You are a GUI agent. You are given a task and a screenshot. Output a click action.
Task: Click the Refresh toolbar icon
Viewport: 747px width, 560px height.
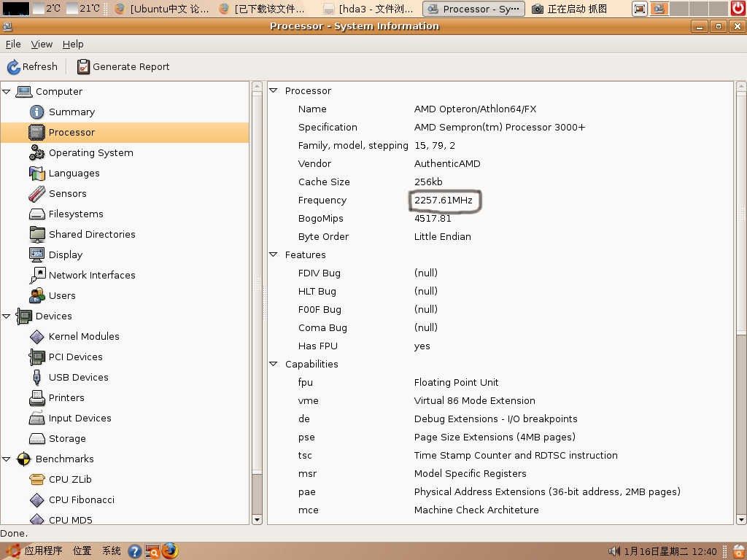pos(13,66)
